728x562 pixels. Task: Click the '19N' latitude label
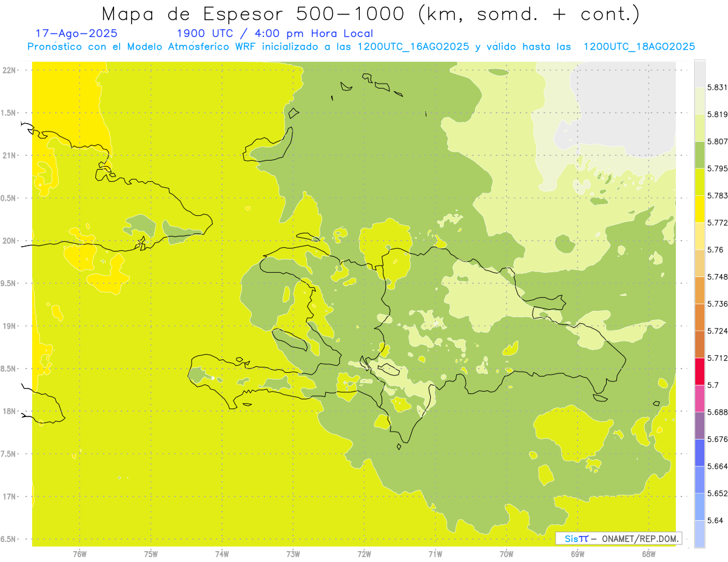[10, 326]
